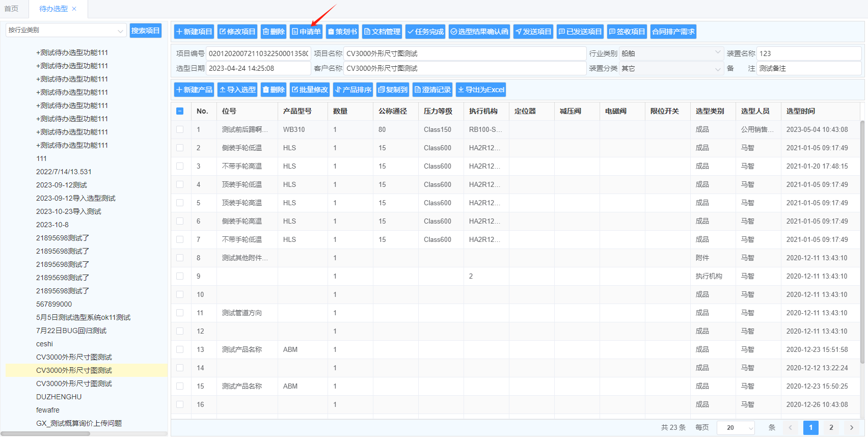Go to page 2 of the table
This screenshot has height=438, width=868.
pyautogui.click(x=831, y=428)
